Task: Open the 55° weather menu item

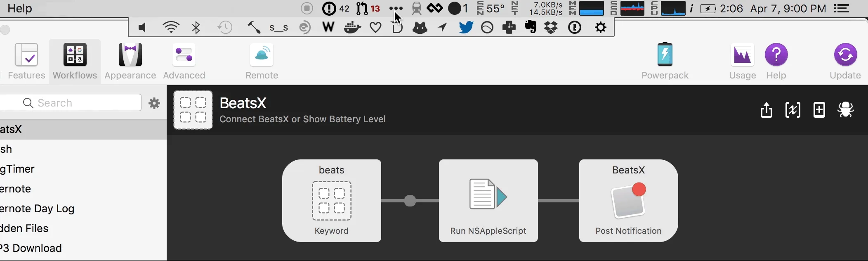Action: click(x=490, y=8)
